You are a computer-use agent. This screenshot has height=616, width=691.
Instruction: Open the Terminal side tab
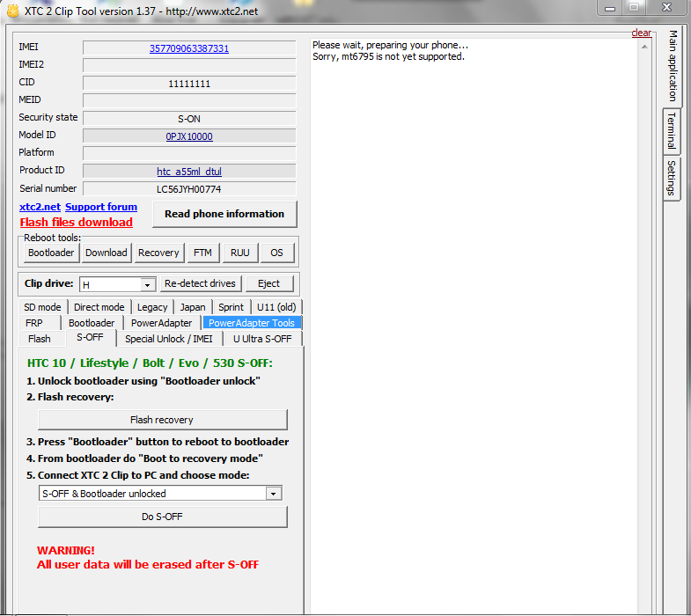(x=671, y=131)
